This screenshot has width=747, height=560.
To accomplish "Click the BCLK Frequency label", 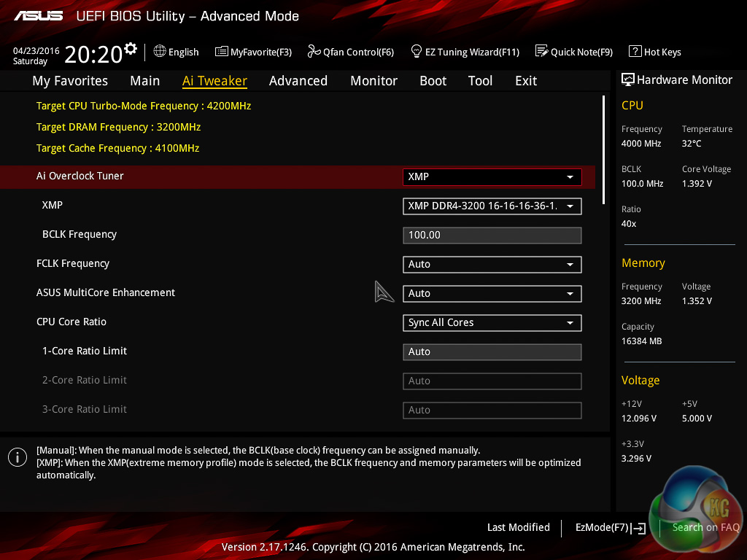I will coord(80,234).
